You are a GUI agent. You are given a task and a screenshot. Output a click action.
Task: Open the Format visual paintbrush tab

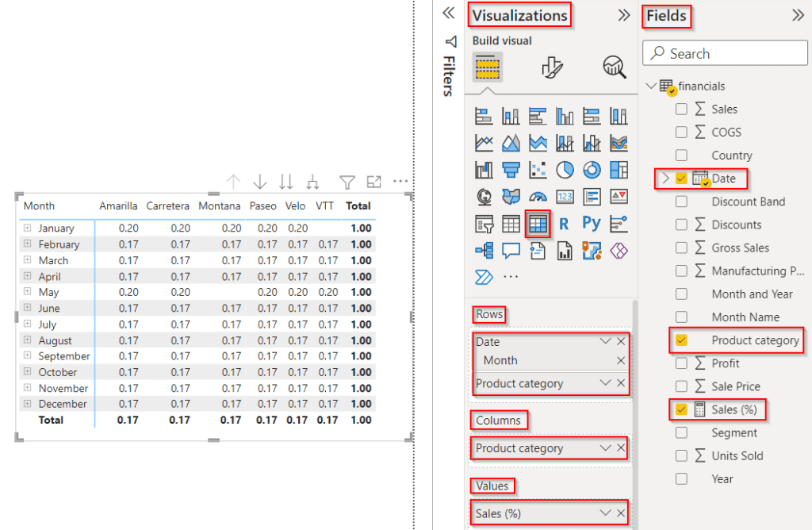[x=552, y=67]
